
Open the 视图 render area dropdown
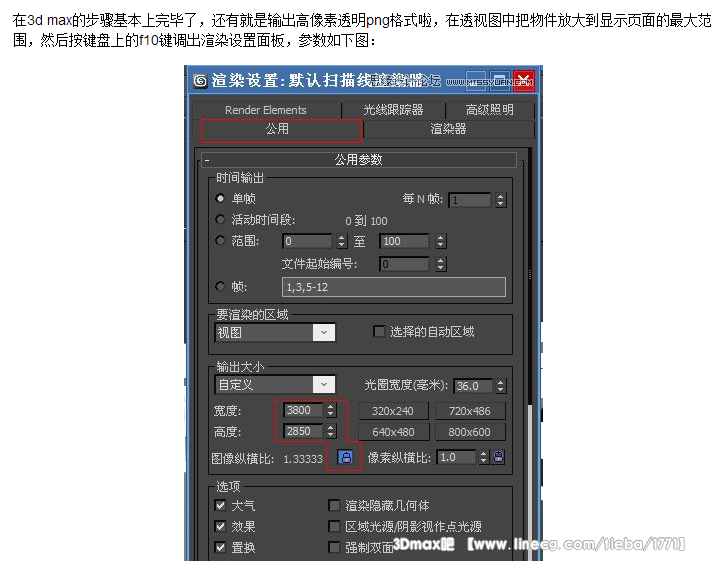pos(275,333)
